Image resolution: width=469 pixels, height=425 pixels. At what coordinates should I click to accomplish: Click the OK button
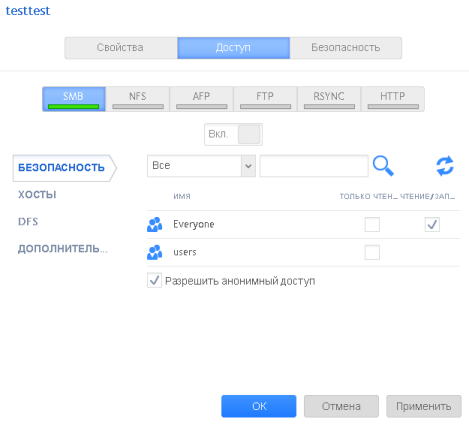click(x=259, y=406)
